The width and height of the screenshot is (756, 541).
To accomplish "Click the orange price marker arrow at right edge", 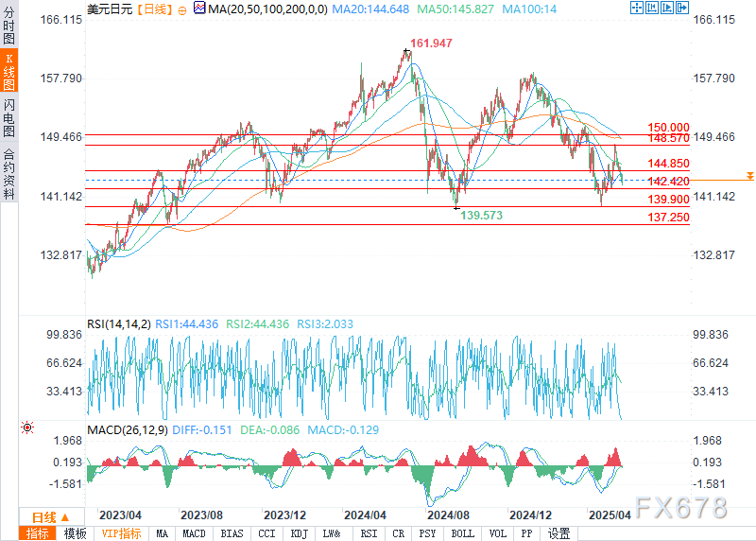I will tap(749, 176).
